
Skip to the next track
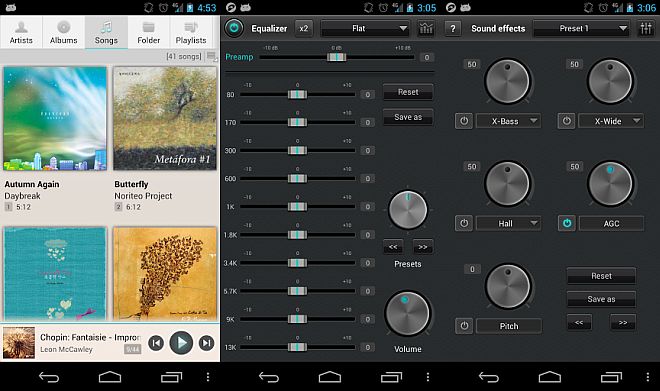click(x=206, y=343)
